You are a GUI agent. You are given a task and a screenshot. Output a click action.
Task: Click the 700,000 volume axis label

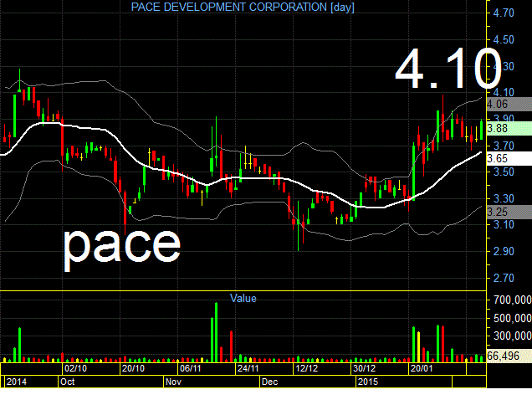tap(512, 300)
